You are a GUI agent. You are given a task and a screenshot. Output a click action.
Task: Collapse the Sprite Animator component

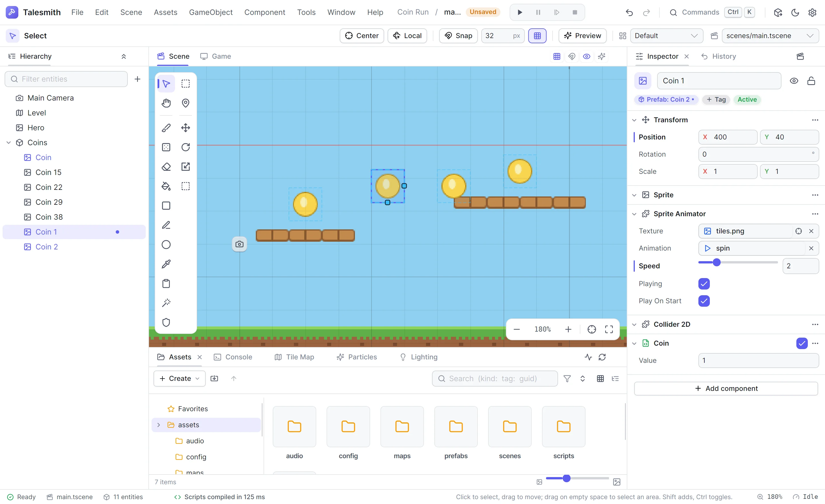634,214
